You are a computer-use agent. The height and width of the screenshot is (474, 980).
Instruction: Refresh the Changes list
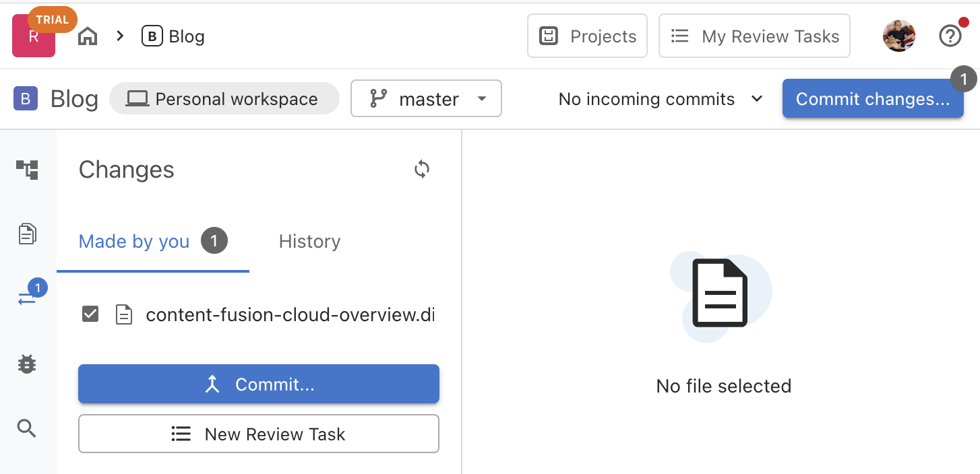click(422, 170)
